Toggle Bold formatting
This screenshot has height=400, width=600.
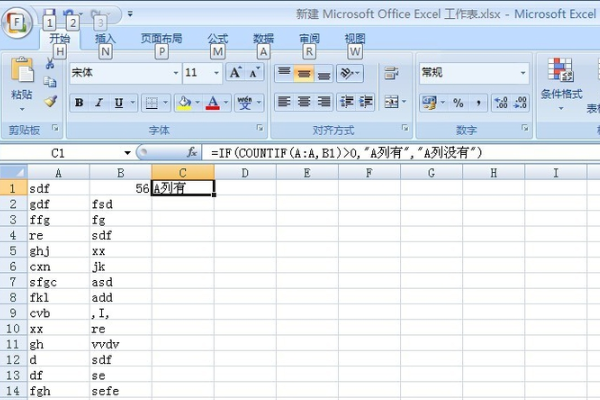(x=79, y=103)
